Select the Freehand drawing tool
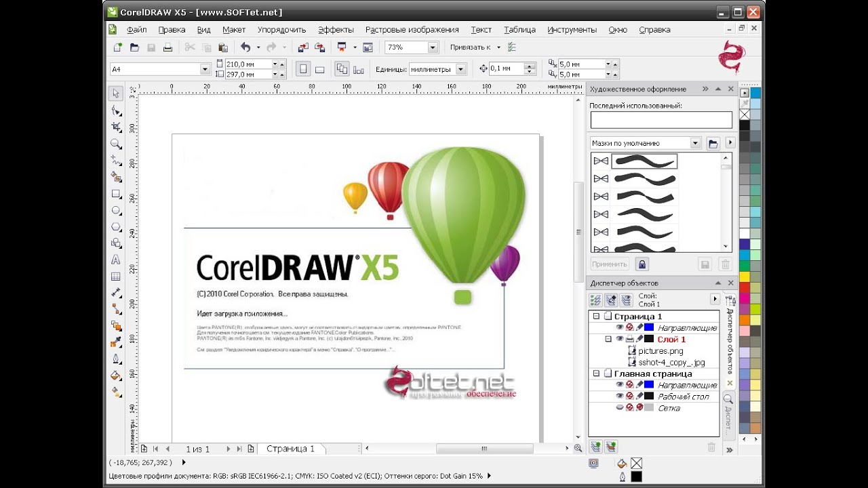This screenshot has height=488, width=868. pyautogui.click(x=116, y=161)
